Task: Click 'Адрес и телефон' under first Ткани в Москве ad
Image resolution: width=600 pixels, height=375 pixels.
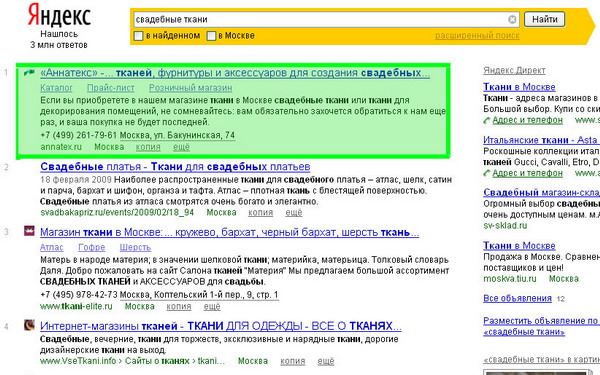Action: [528, 121]
